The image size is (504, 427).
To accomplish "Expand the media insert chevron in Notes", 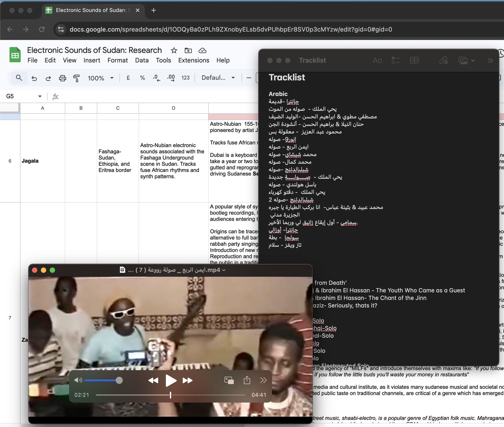I will [473, 60].
